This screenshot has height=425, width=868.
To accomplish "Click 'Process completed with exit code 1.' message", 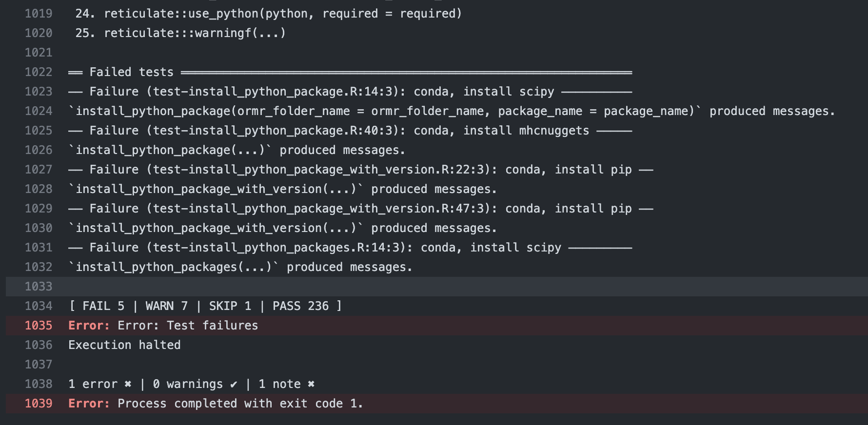I will pyautogui.click(x=240, y=404).
